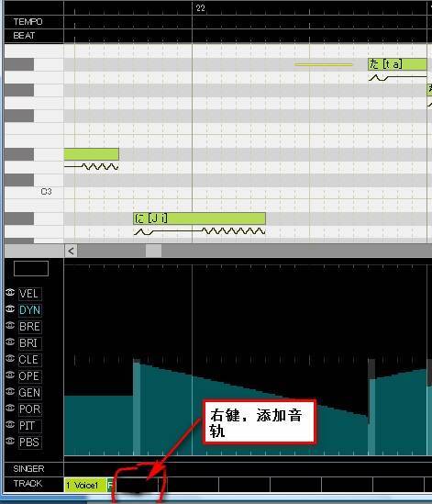
Task: Click the eye icon next to BRI
Action: (10, 342)
